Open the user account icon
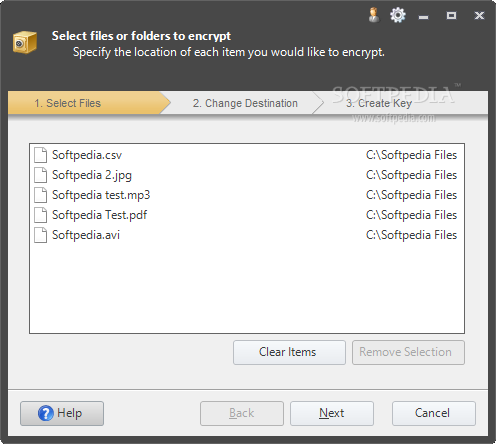The width and height of the screenshot is (496, 444). click(374, 15)
